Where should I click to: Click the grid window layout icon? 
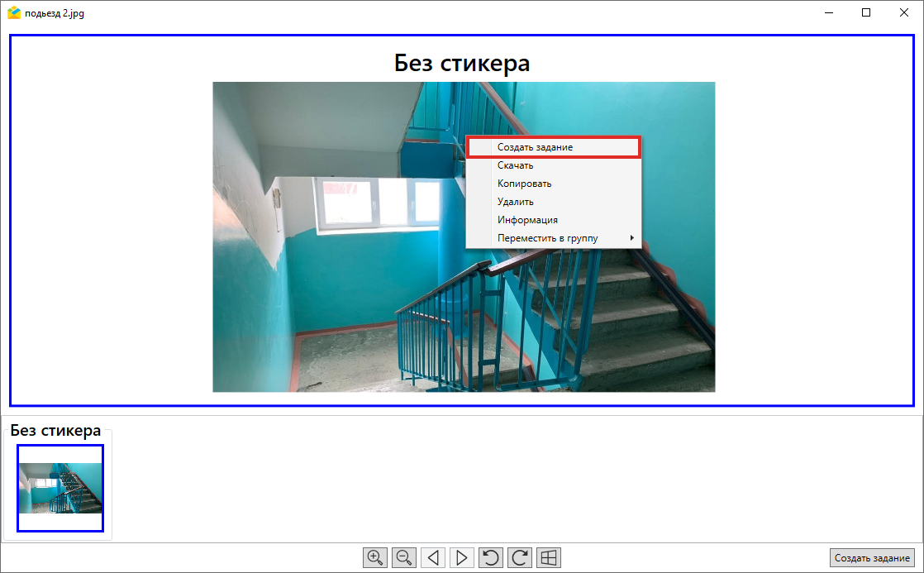[x=549, y=557]
